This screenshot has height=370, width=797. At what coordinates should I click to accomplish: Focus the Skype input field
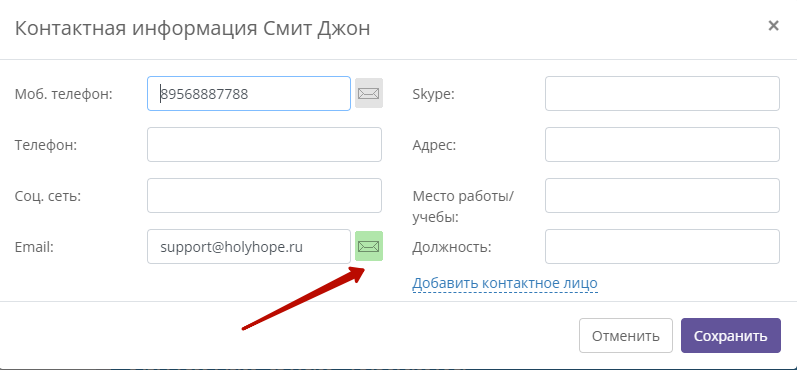pos(662,94)
